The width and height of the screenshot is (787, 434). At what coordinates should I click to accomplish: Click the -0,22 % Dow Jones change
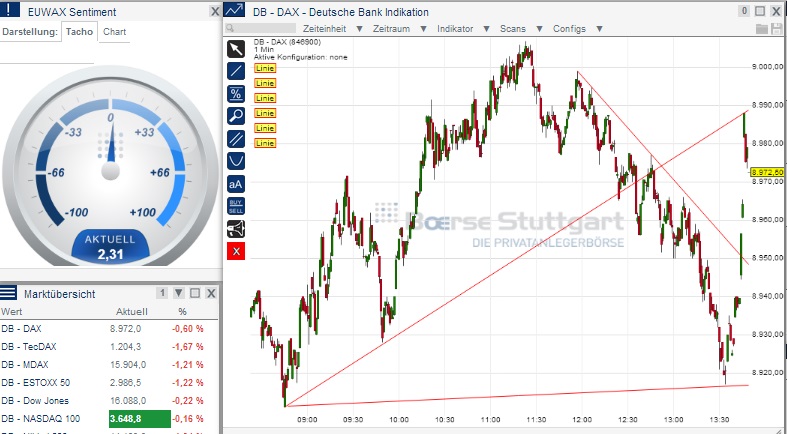coord(188,401)
